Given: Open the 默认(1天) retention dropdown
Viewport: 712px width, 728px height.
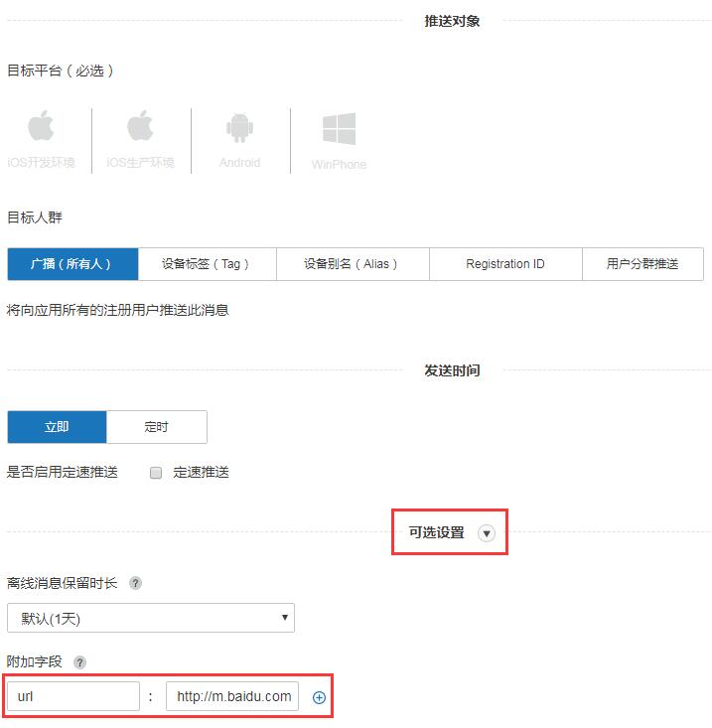Looking at the screenshot, I should click(x=150, y=618).
